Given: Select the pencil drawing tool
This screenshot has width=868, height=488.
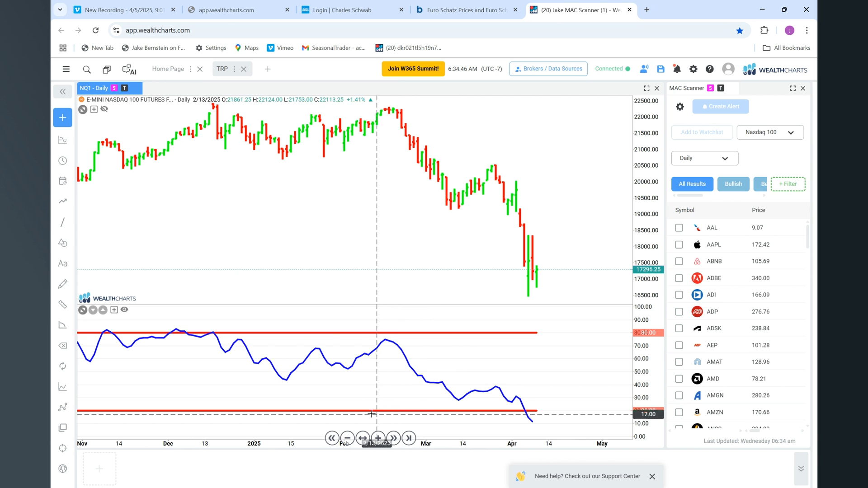Looking at the screenshot, I should click(63, 284).
